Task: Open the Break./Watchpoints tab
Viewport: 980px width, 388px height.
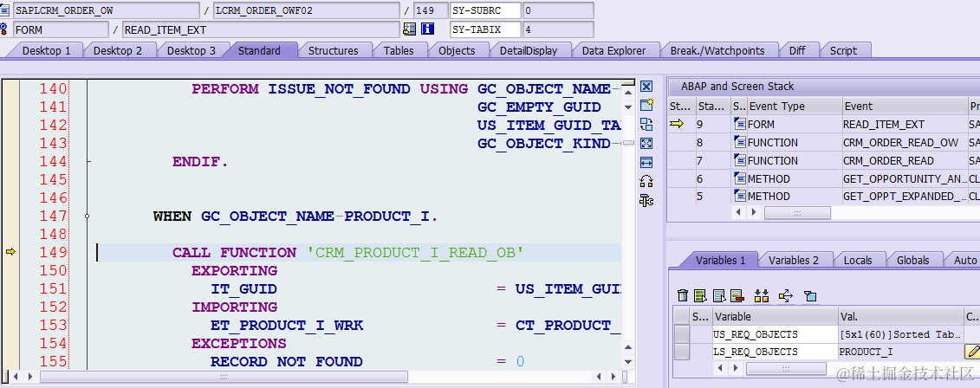Action: (x=717, y=50)
